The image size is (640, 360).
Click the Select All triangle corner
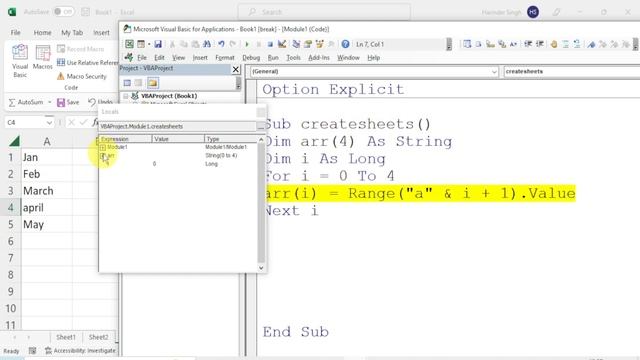click(x=14, y=141)
